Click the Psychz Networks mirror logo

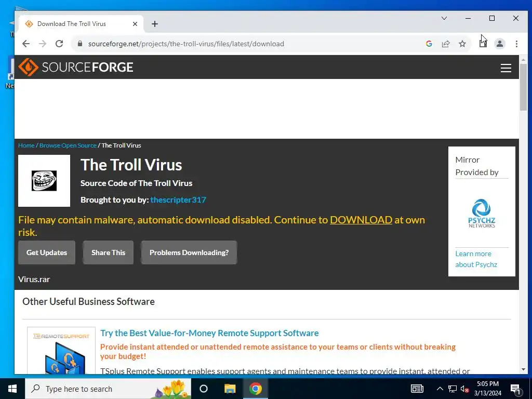(x=482, y=214)
